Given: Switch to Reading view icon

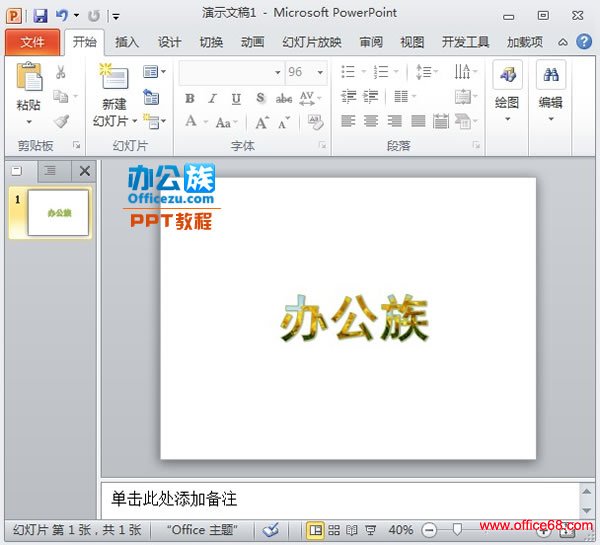Looking at the screenshot, I should pyautogui.click(x=352, y=530).
